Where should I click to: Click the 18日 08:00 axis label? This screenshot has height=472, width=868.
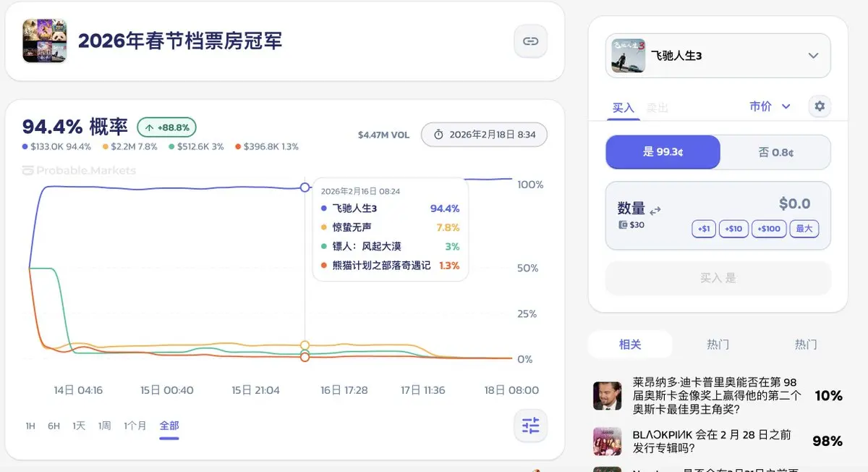[511, 390]
